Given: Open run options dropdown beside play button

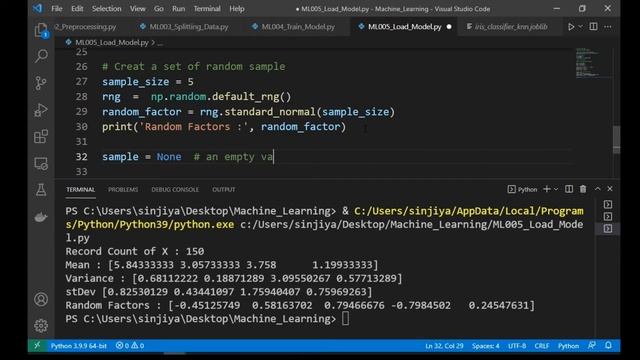Looking at the screenshot, I should pyautogui.click(x=580, y=27).
